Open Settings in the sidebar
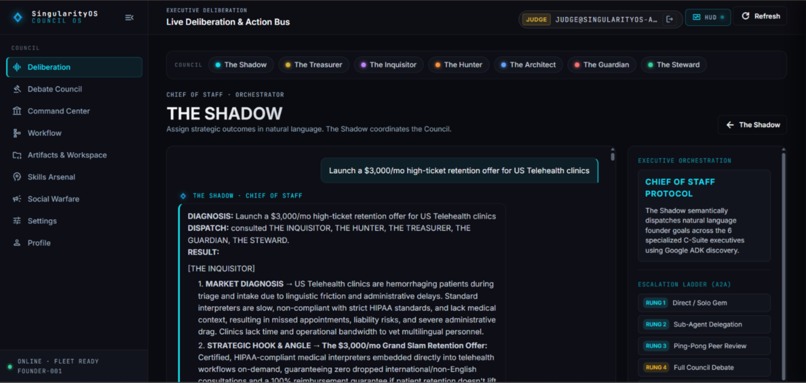Viewport: 806px width, 383px height. [75, 221]
